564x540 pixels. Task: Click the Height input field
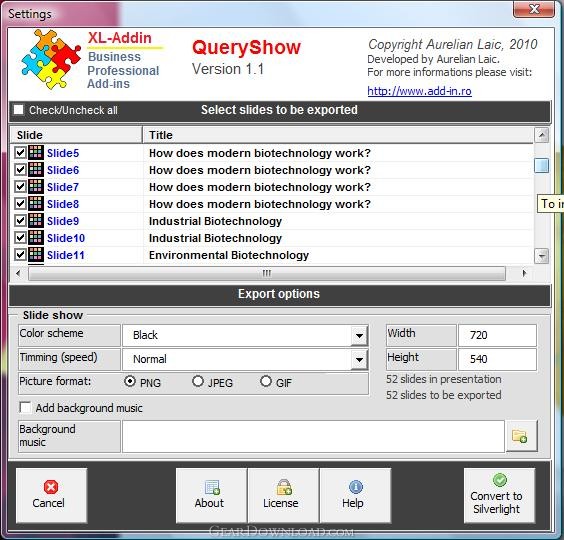click(497, 359)
